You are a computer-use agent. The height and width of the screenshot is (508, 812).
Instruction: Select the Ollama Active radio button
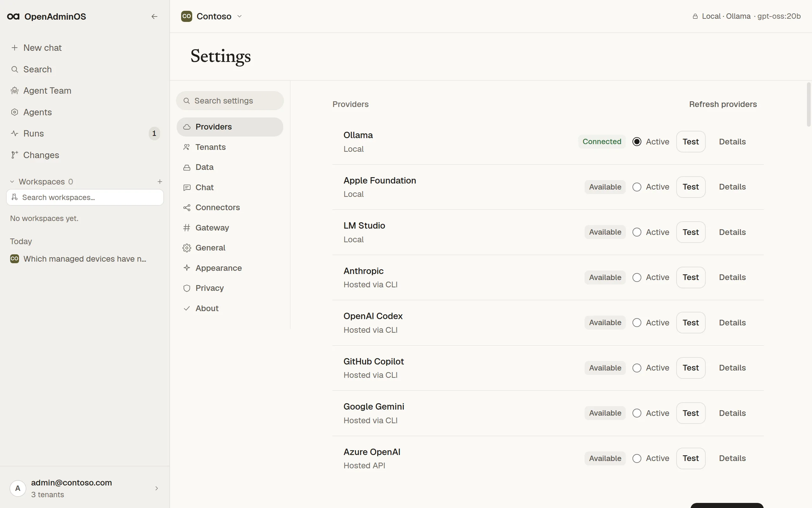coord(637,142)
